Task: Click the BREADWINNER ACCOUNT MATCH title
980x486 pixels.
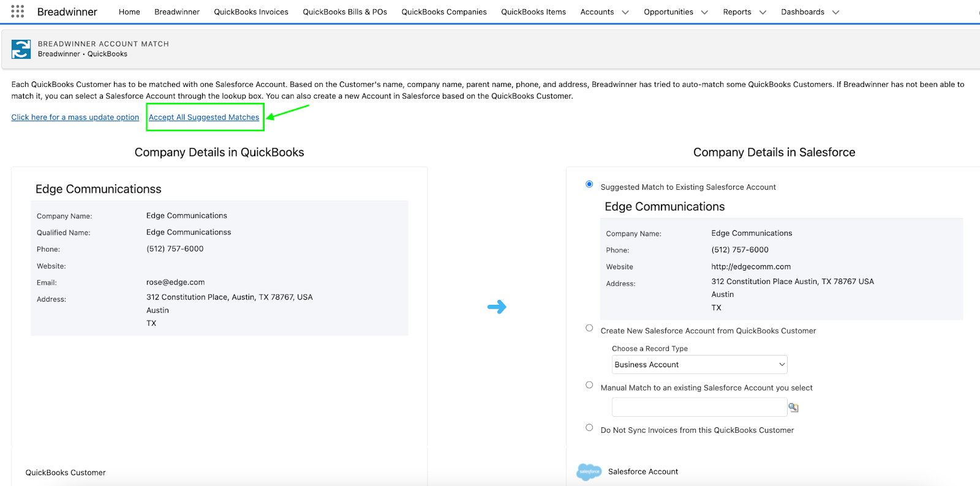Action: 104,44
